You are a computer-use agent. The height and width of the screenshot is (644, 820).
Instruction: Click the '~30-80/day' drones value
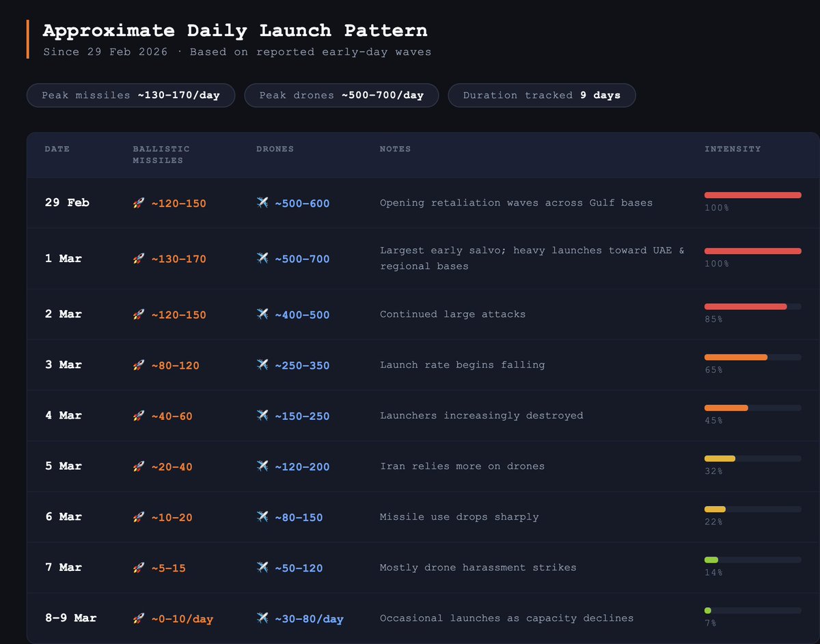[x=309, y=619]
